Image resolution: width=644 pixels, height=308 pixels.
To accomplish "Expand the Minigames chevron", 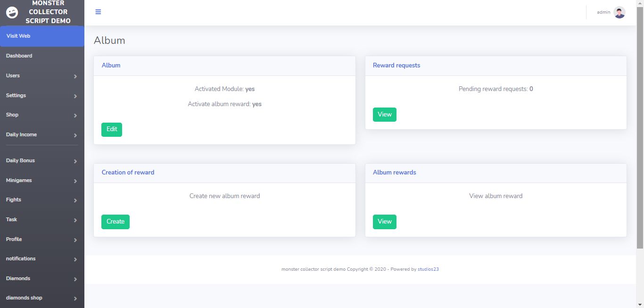I will 75,181.
